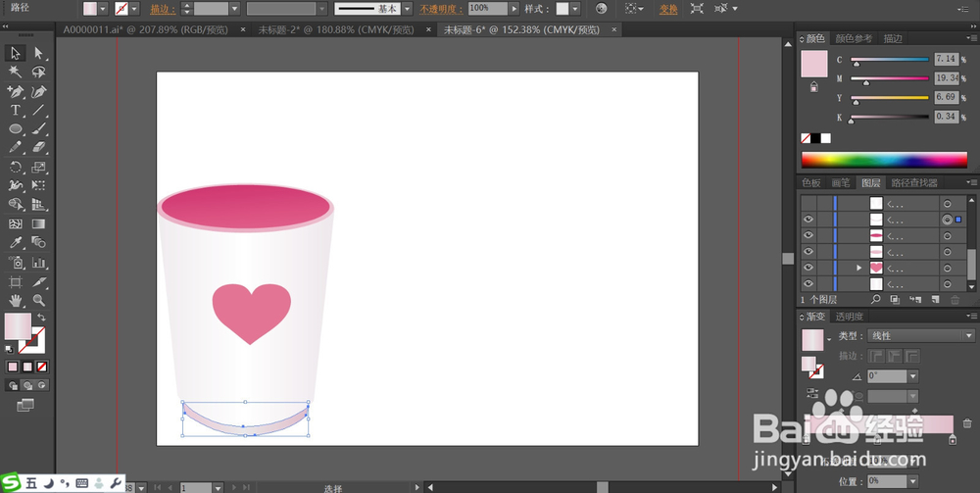The height and width of the screenshot is (493, 980).
Task: Activate the Zoom magnifier tool
Action: click(x=39, y=300)
